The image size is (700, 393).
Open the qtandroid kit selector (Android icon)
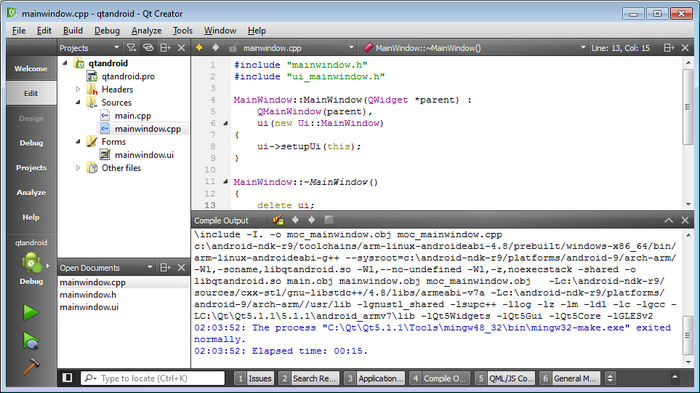[x=31, y=263]
